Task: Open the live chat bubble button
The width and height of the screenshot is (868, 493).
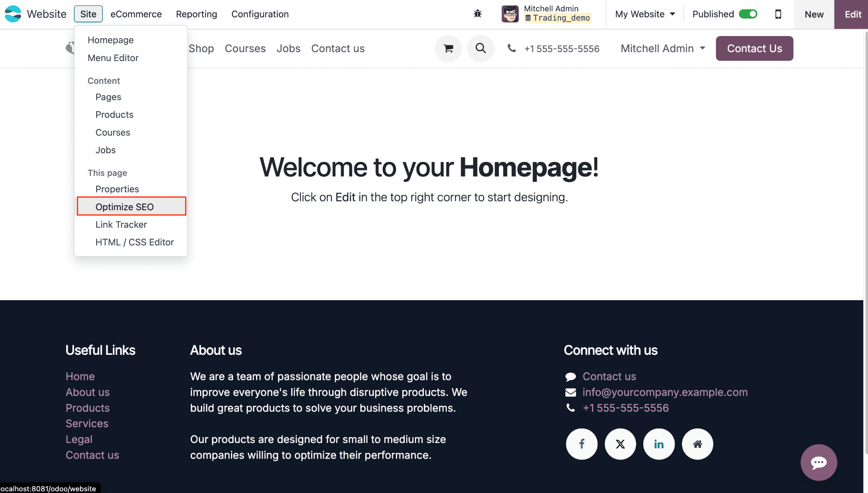Action: click(818, 462)
